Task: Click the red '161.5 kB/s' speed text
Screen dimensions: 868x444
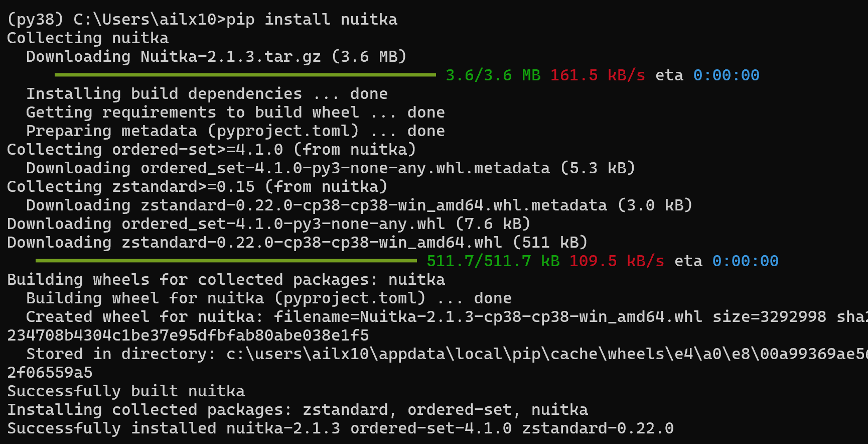Action: (598, 75)
